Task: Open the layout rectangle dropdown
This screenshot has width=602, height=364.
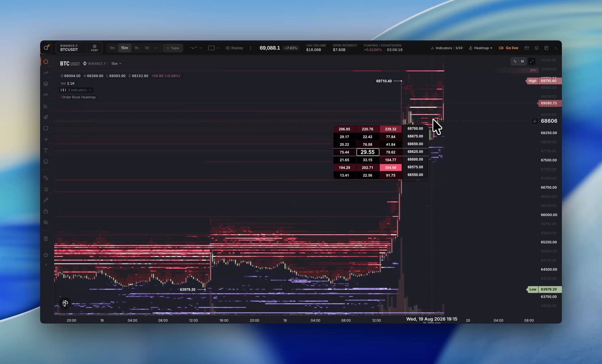Action: [x=214, y=48]
